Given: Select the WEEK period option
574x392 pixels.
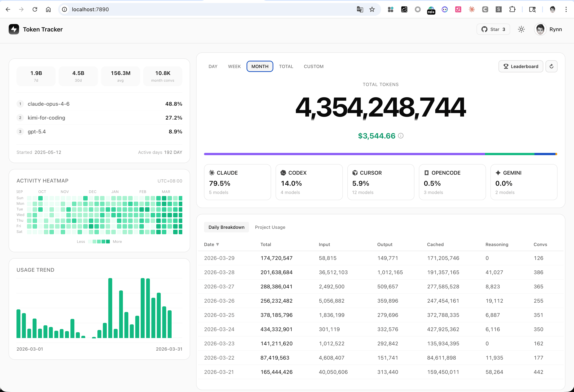Looking at the screenshot, I should click(x=234, y=66).
